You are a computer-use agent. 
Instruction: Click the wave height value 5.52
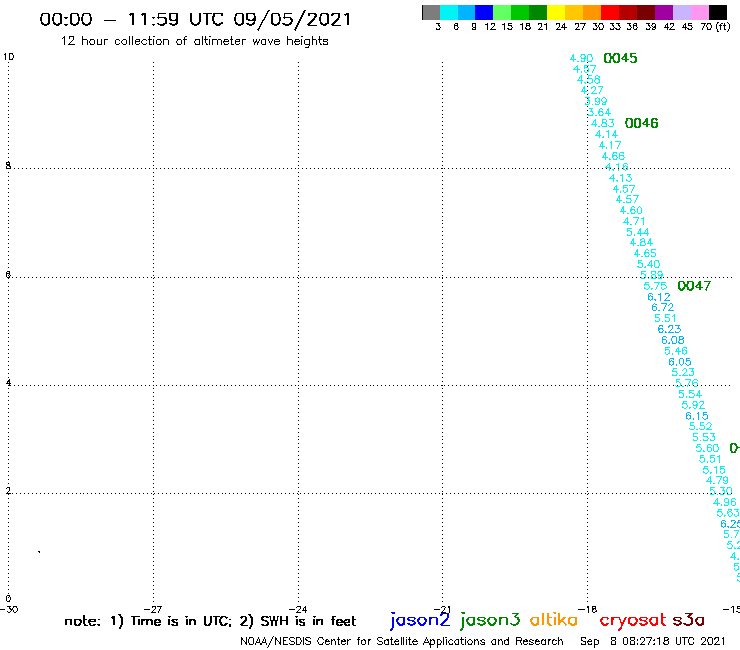pyautogui.click(x=700, y=426)
